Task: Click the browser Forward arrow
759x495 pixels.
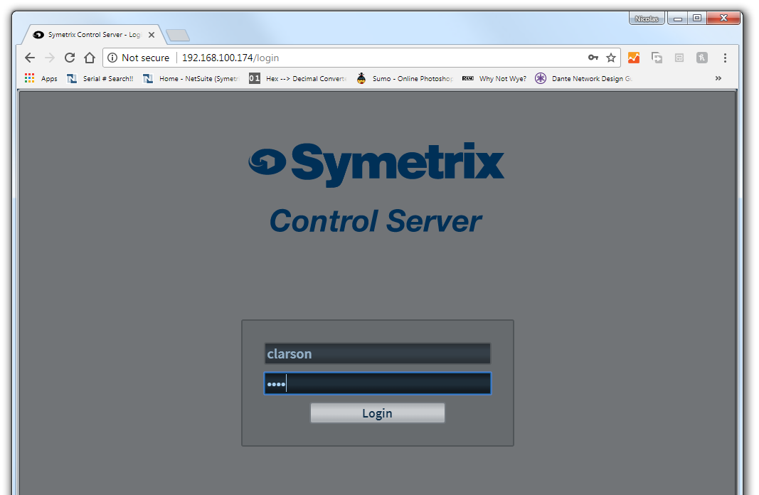Action: pos(50,58)
